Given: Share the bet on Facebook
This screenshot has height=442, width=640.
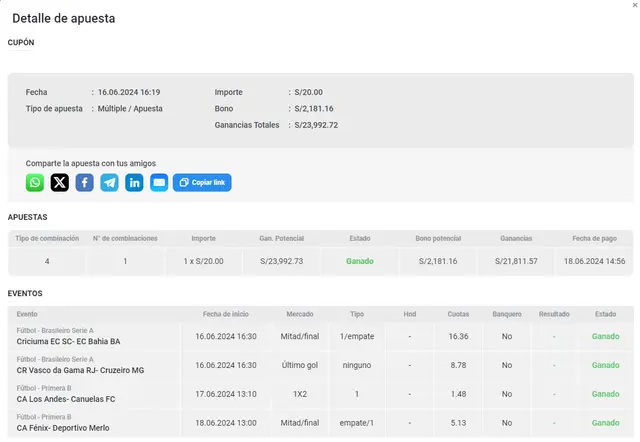Looking at the screenshot, I should (x=85, y=182).
